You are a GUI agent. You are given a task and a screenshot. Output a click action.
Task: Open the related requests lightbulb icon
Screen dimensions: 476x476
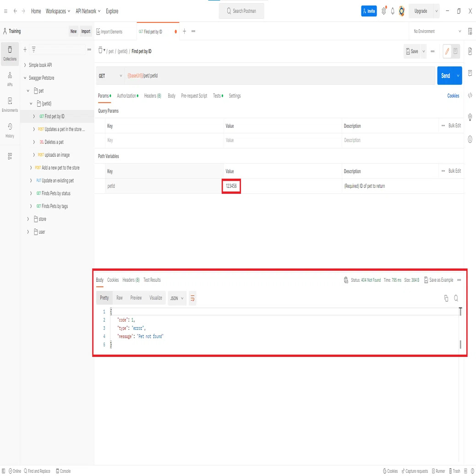470,116
